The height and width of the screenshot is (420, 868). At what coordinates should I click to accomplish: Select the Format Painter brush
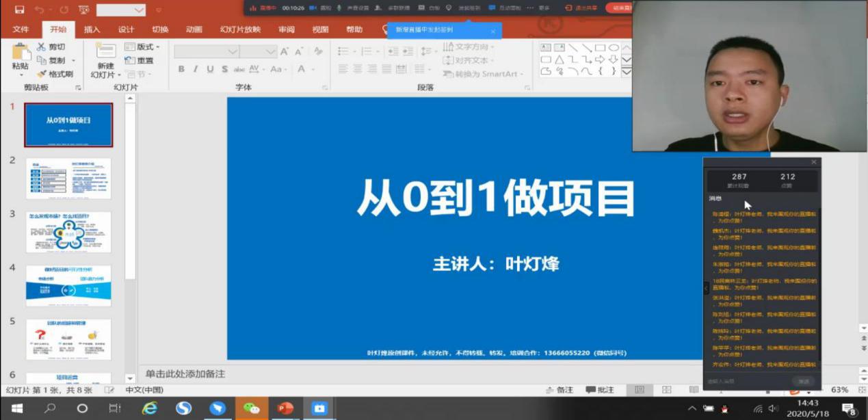(41, 74)
